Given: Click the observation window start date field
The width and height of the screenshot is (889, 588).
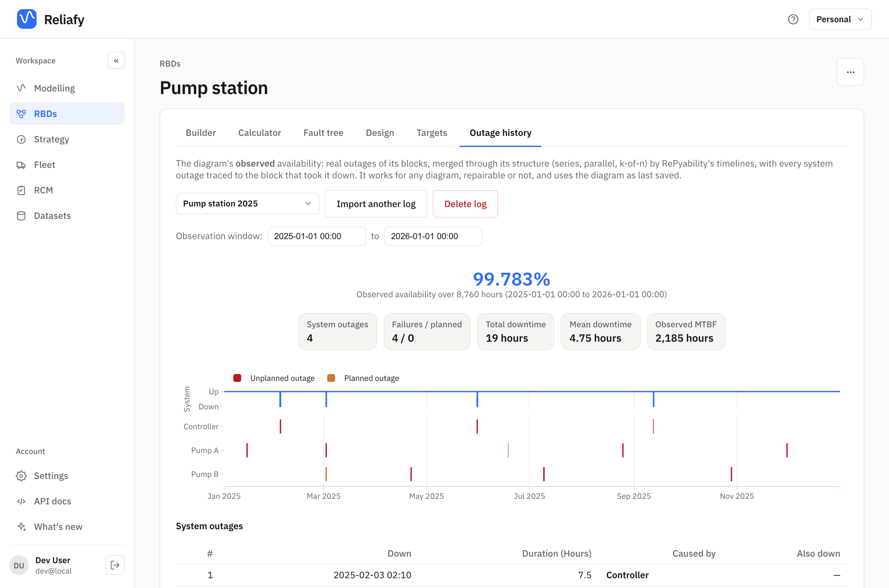Looking at the screenshot, I should tap(317, 236).
